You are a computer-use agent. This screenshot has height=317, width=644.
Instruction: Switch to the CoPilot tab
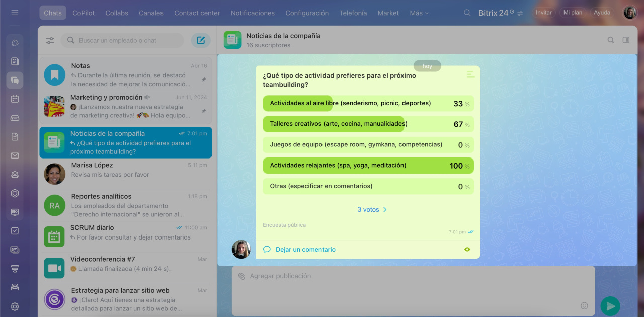point(84,13)
